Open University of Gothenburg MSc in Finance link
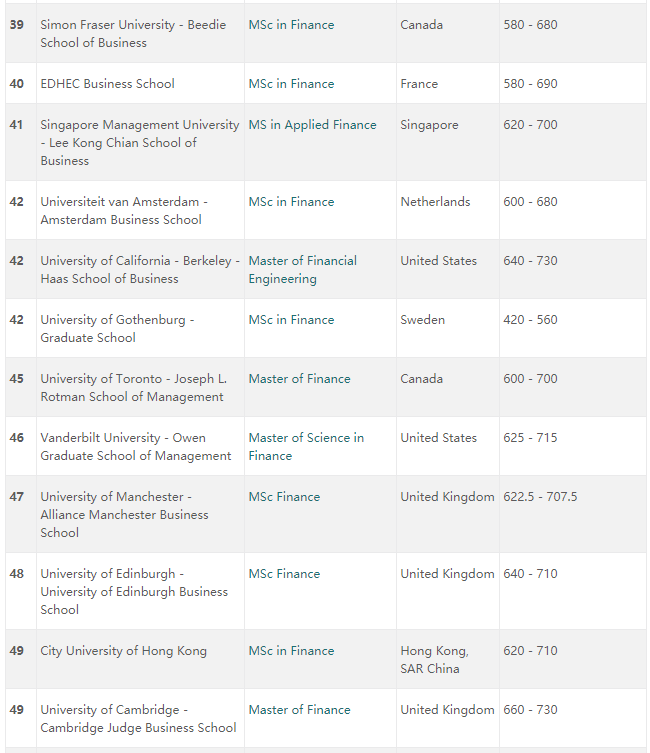This screenshot has width=650, height=753. [291, 320]
